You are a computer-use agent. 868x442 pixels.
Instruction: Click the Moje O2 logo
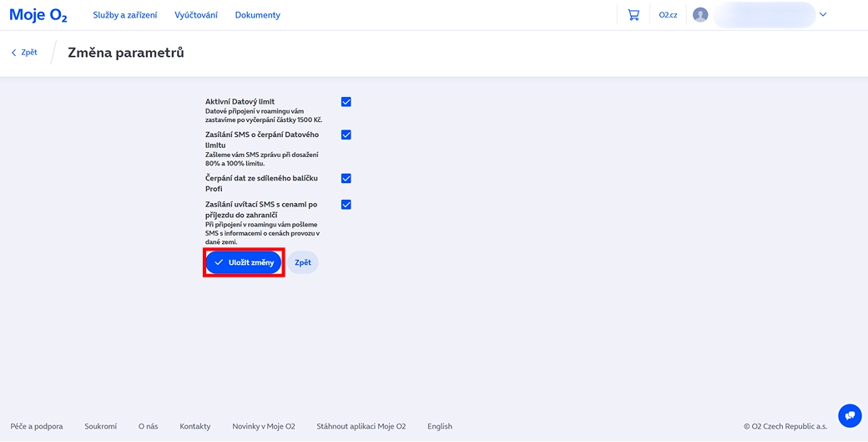click(x=38, y=15)
